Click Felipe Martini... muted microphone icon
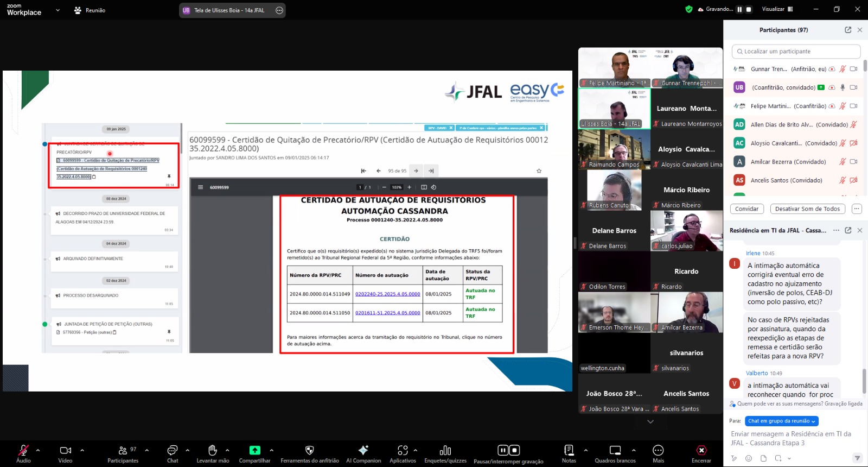This screenshot has height=467, width=868. (x=843, y=106)
